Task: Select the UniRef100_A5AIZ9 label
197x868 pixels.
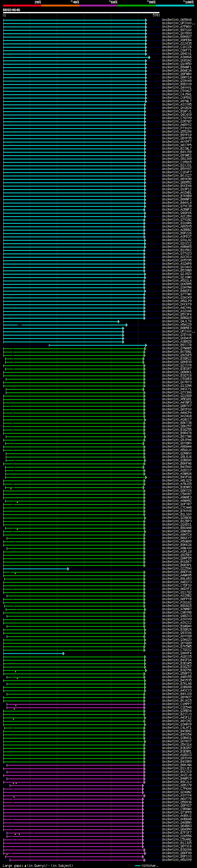Action: click(x=177, y=325)
